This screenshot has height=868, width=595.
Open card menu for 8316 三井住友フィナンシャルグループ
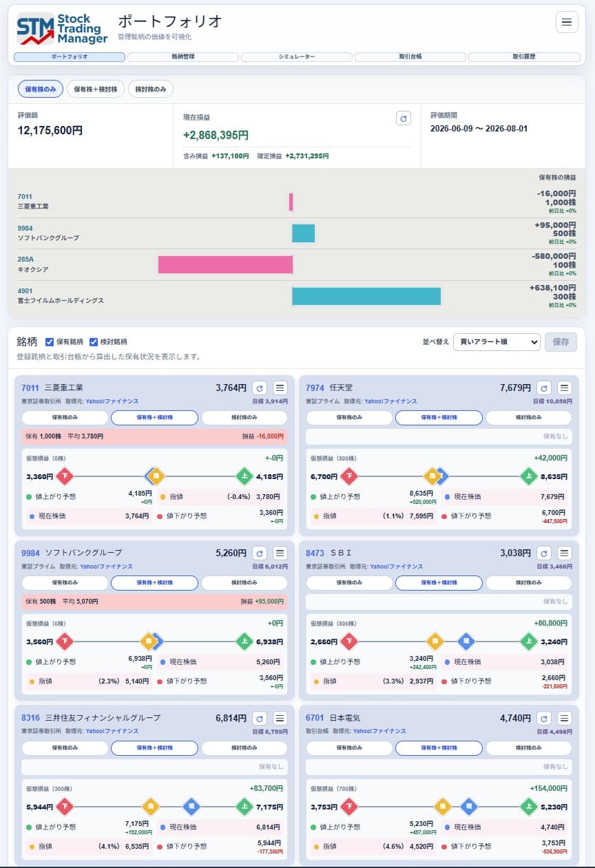tap(280, 718)
